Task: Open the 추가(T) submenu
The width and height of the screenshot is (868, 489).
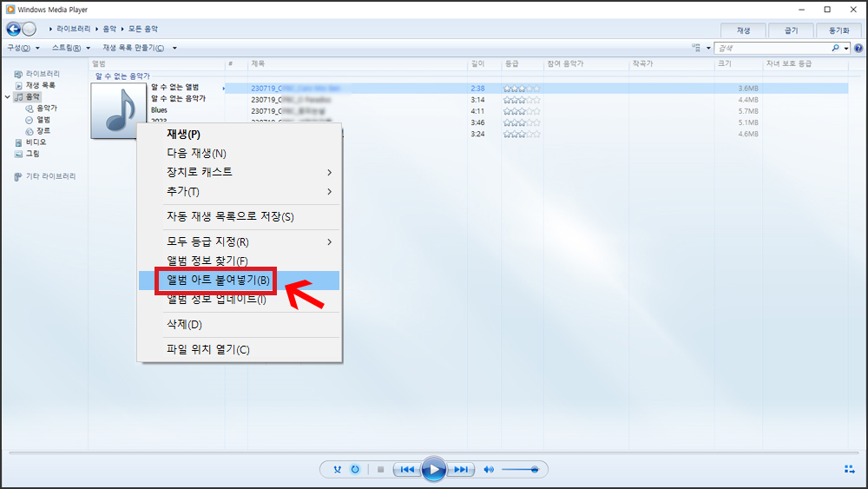Action: pos(240,192)
